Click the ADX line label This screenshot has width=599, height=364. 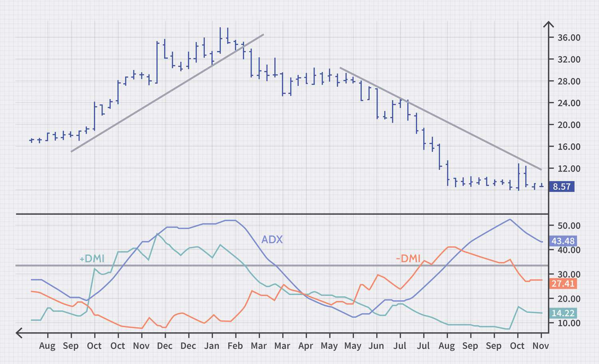(x=272, y=239)
